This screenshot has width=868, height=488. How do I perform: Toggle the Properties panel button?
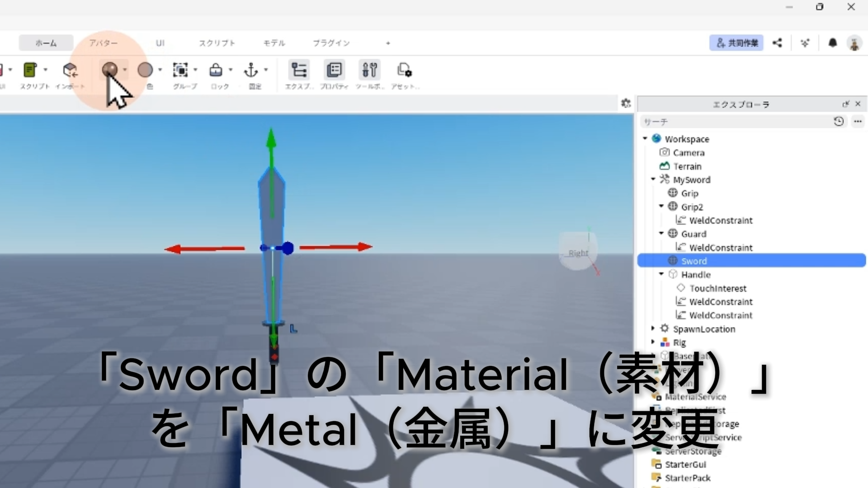point(334,70)
